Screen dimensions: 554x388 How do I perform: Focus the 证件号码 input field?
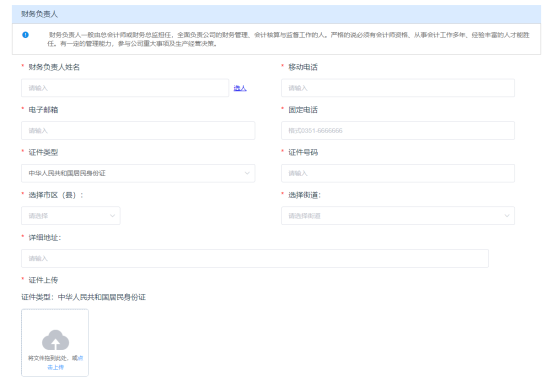click(398, 173)
